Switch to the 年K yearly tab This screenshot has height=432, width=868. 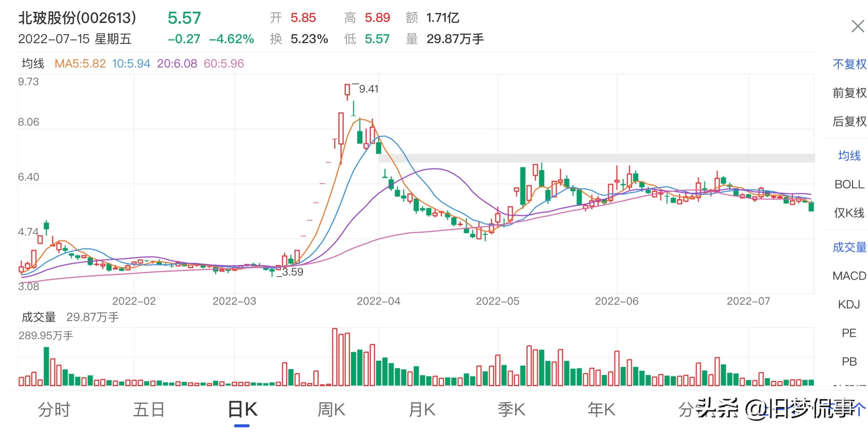[x=601, y=409]
